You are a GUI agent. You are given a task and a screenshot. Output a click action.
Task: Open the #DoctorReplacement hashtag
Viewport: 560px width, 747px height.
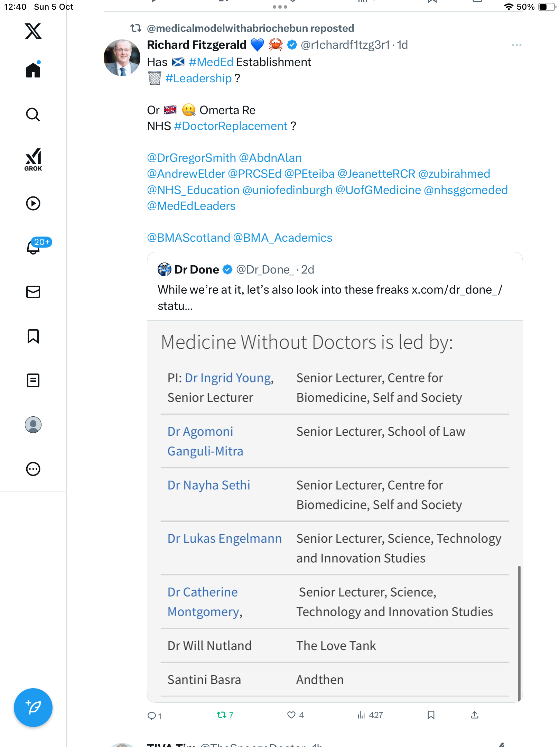[231, 126]
